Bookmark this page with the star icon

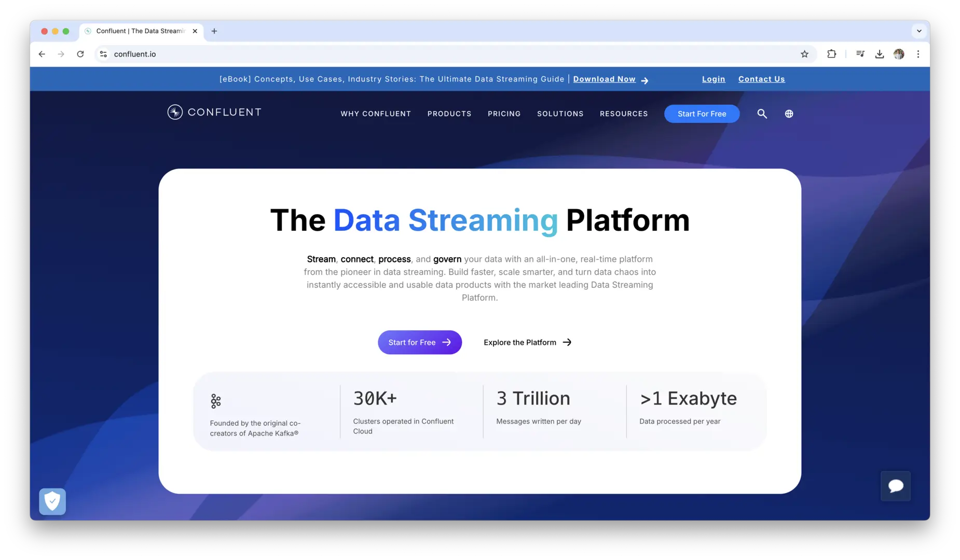point(804,54)
